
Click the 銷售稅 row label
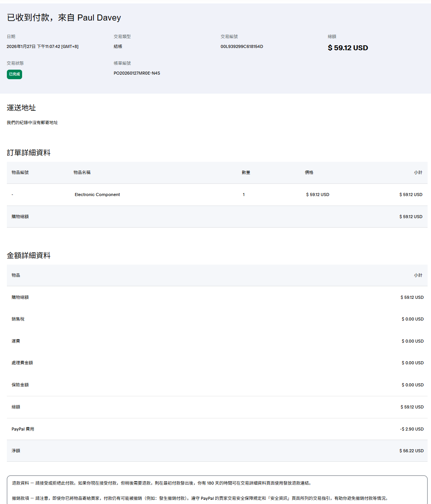pyautogui.click(x=18, y=319)
